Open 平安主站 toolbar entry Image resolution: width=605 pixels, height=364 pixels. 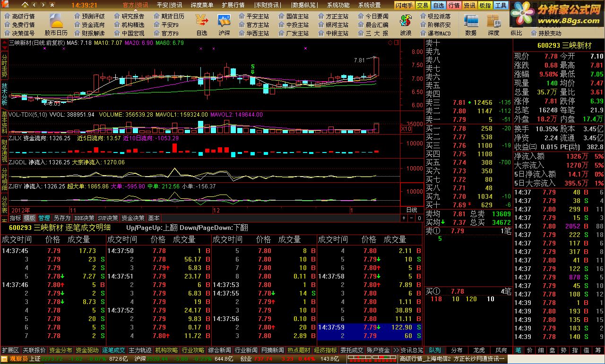click(254, 16)
